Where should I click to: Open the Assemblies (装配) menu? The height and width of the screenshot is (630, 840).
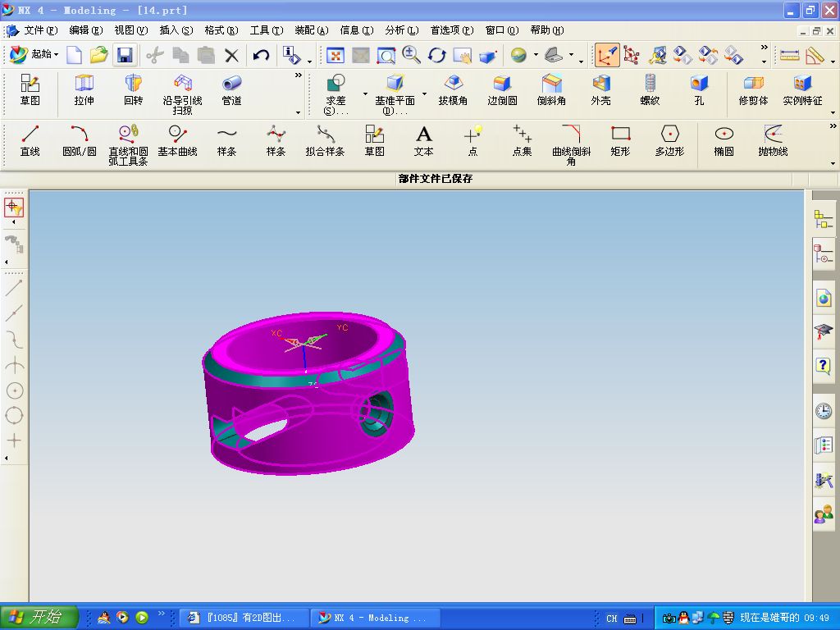coord(312,30)
